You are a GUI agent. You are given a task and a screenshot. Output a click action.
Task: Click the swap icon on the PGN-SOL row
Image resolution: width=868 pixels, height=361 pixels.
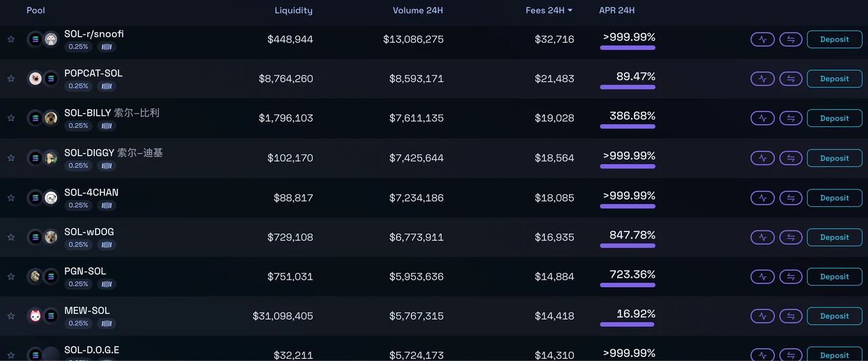(791, 276)
